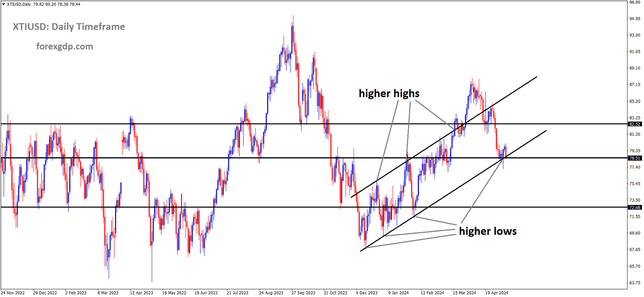Screen dimensions: 644x297
Task: Click the 9 Jan 2024 date label
Action: point(398,293)
